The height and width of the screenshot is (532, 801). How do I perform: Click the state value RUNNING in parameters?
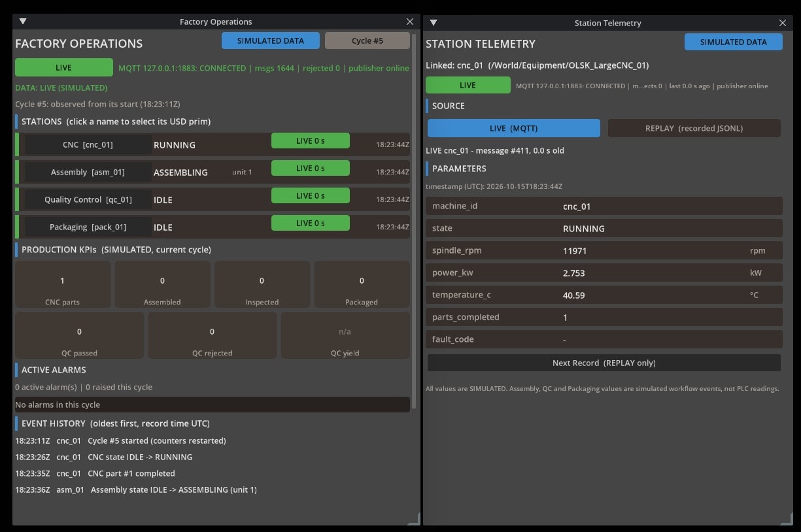point(584,228)
